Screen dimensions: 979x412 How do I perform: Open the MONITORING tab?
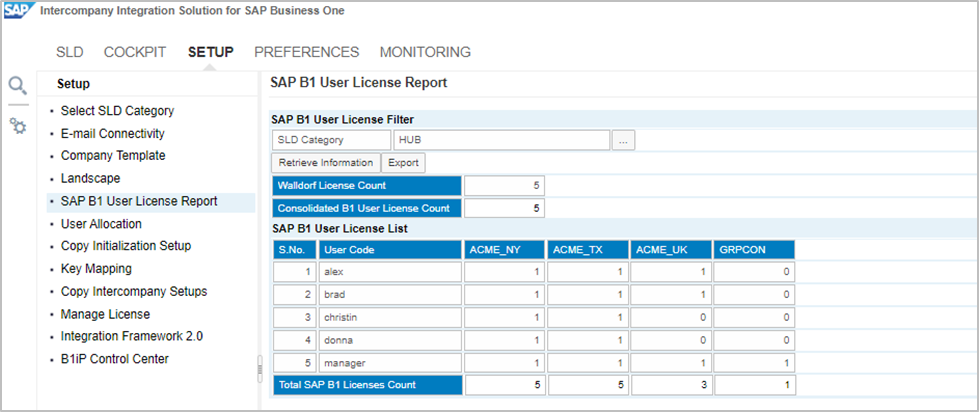[425, 52]
